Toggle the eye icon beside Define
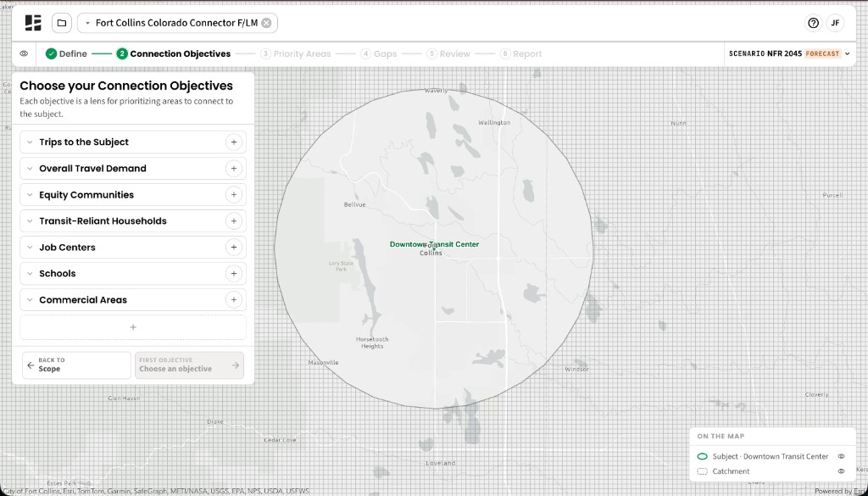The image size is (868, 496). coord(24,53)
